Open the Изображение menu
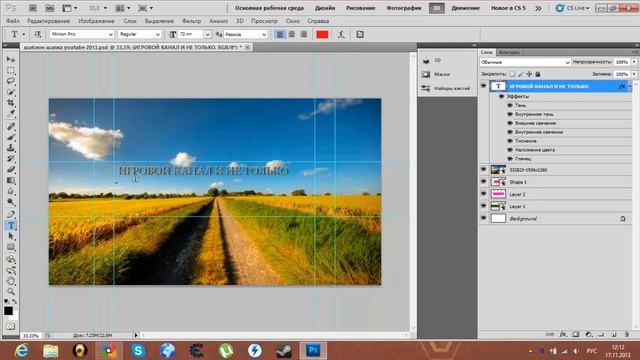The image size is (640, 360). pos(96,21)
